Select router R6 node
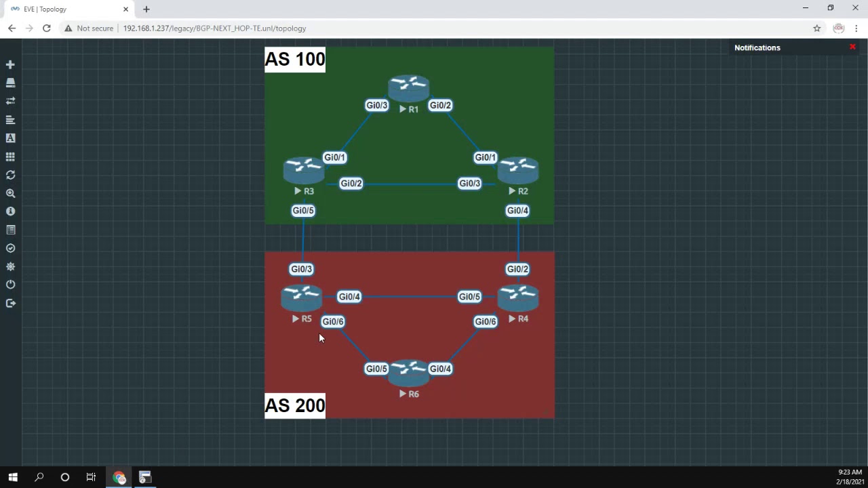This screenshot has height=488, width=868. pos(409,373)
